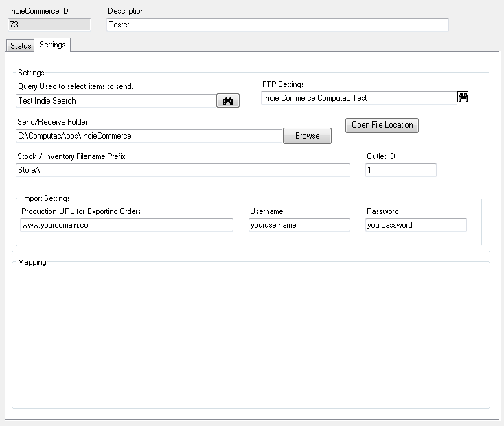504x426 pixels.
Task: Click the Send/Receive Folder label
Action: [52, 122]
